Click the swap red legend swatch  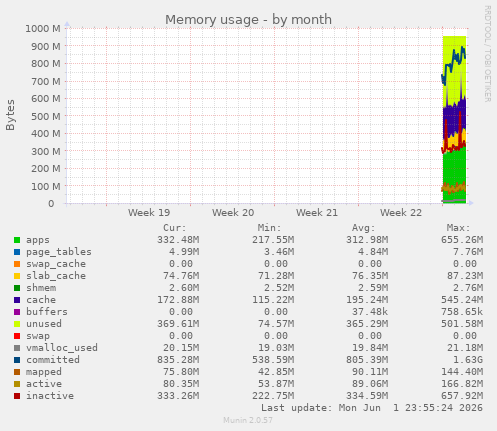click(17, 336)
